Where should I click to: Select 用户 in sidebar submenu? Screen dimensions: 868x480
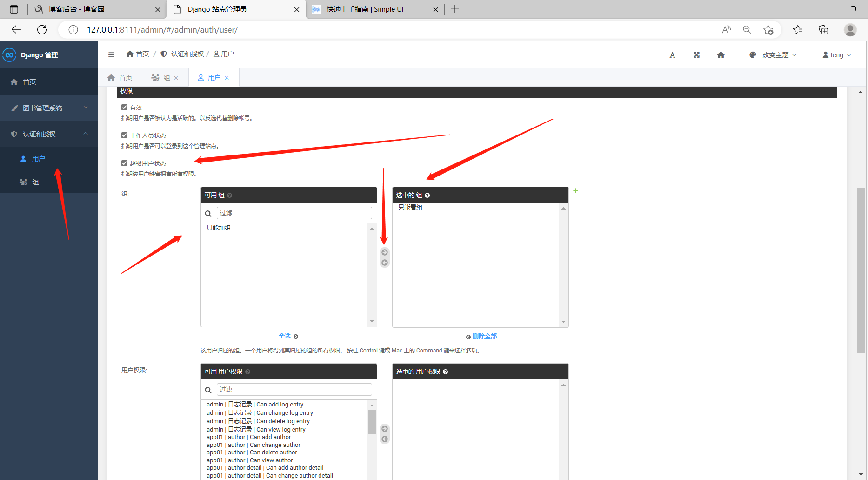(49, 159)
